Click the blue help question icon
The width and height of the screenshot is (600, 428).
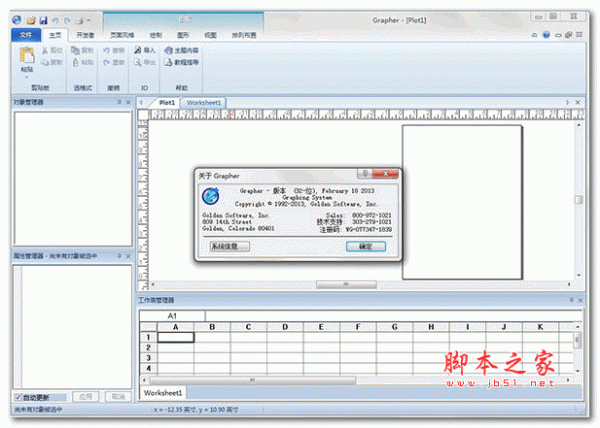pyautogui.click(x=546, y=35)
